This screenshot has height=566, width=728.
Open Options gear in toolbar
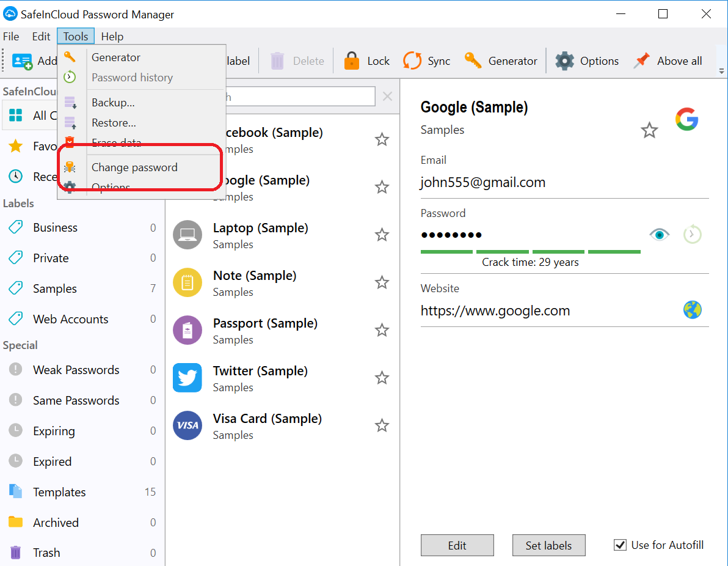click(564, 61)
